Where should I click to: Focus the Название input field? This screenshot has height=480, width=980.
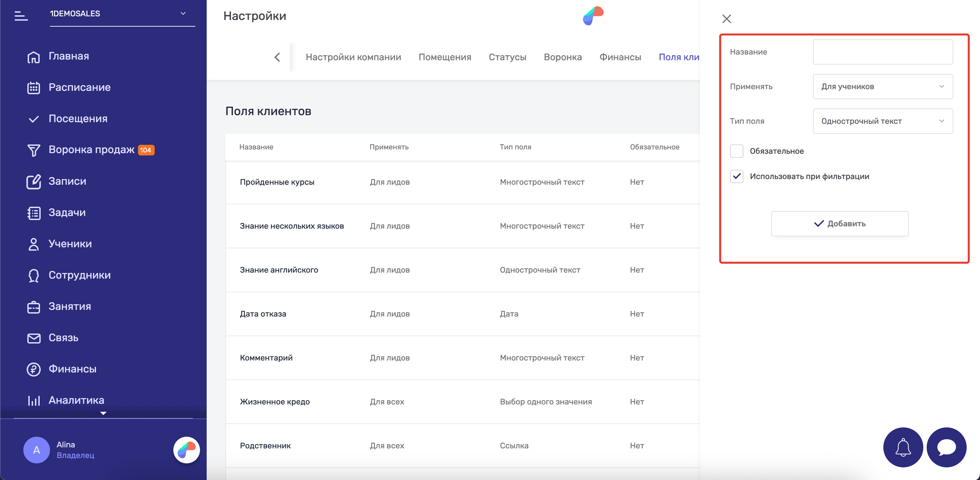pyautogui.click(x=883, y=52)
